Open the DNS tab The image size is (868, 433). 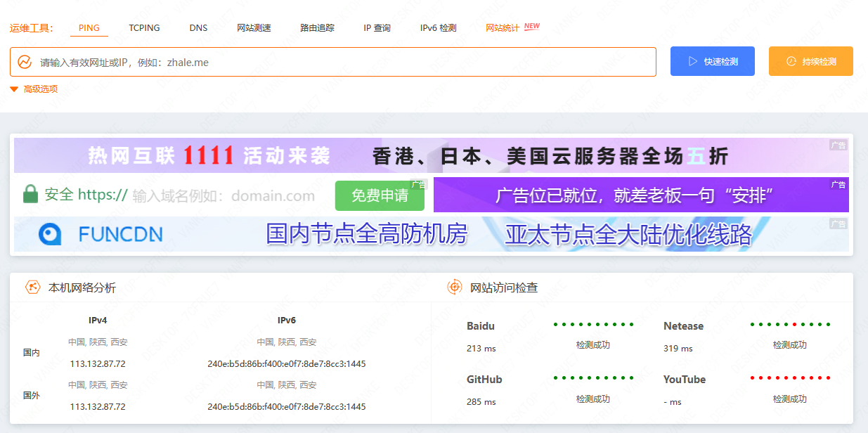click(x=198, y=28)
